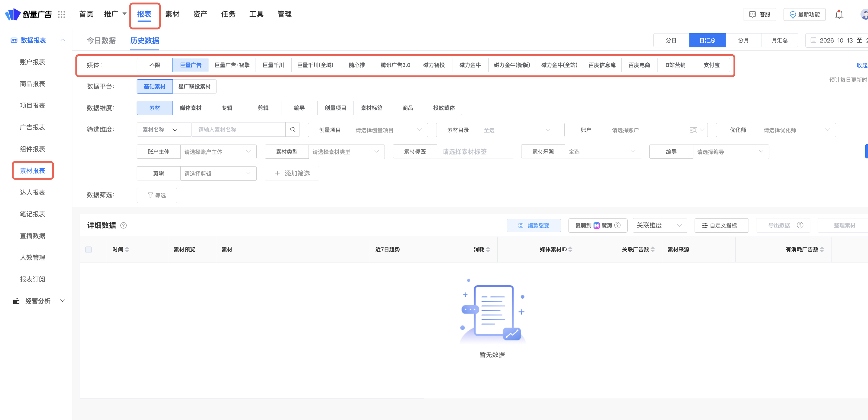Click the 请输入素材名称 input field
868x420 pixels.
[238, 129]
